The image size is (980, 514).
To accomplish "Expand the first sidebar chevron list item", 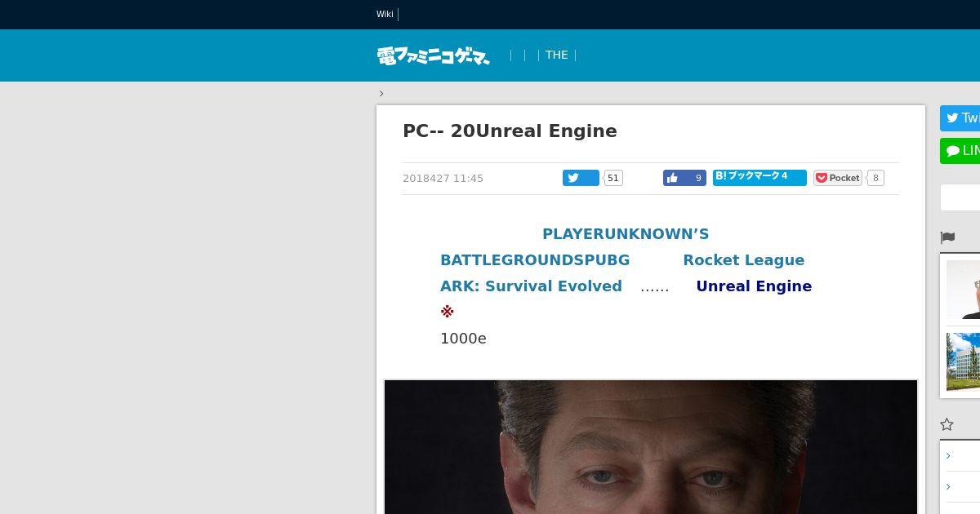I will tap(948, 456).
